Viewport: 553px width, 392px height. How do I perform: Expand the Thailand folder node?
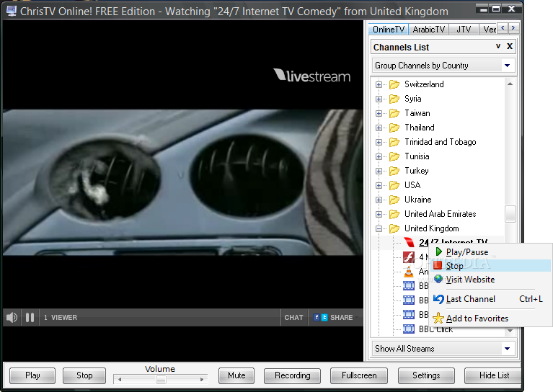379,128
